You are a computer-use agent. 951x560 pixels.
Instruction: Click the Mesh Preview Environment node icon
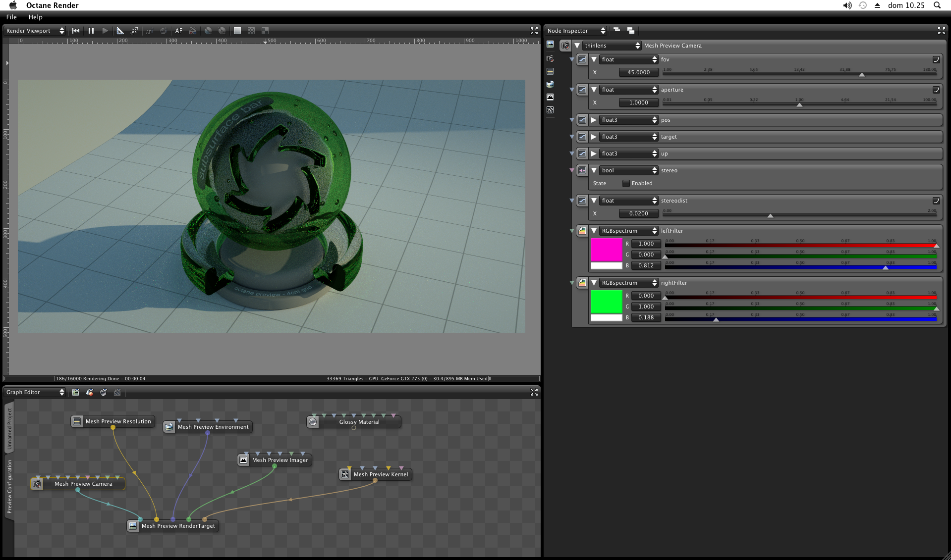pyautogui.click(x=169, y=427)
